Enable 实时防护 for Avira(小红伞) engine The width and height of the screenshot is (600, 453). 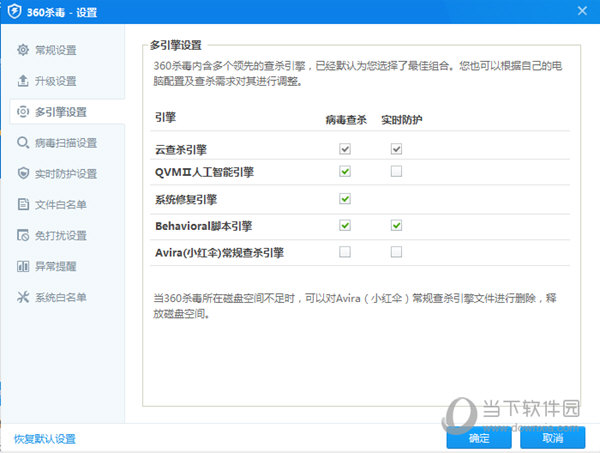(396, 252)
